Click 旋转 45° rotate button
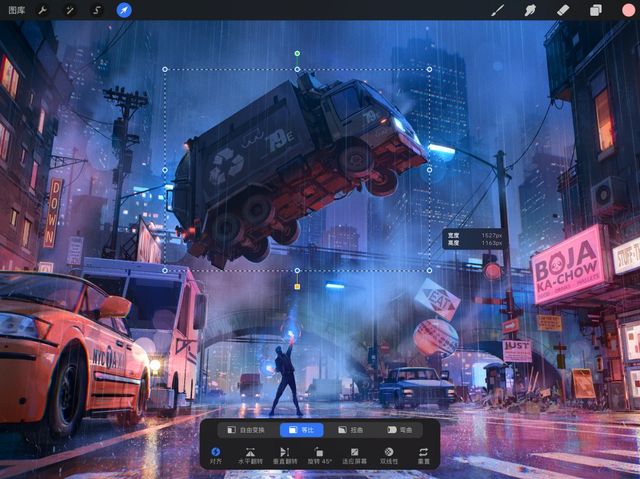This screenshot has height=479, width=640. coord(320,456)
